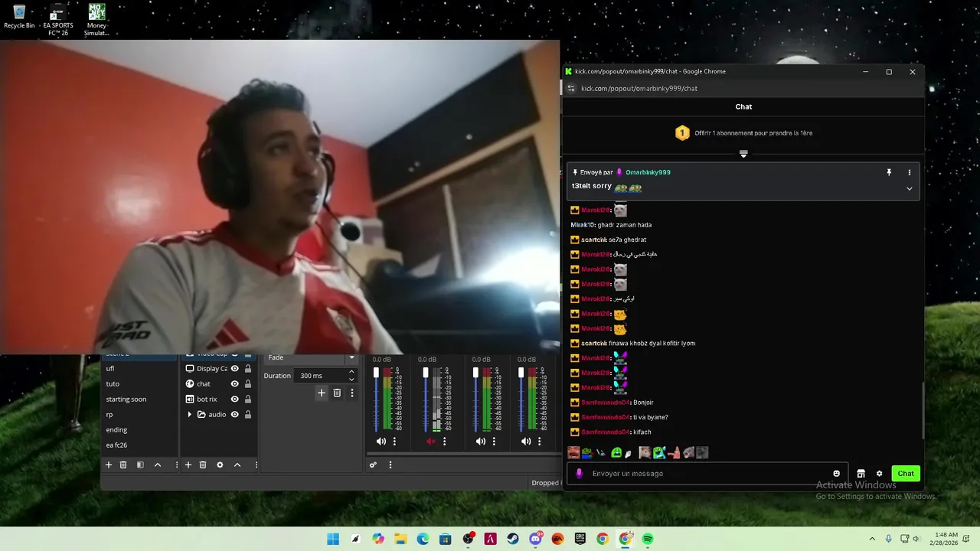Mute the first audio mixer channel
Viewport: 980px width, 551px height.
click(x=381, y=442)
